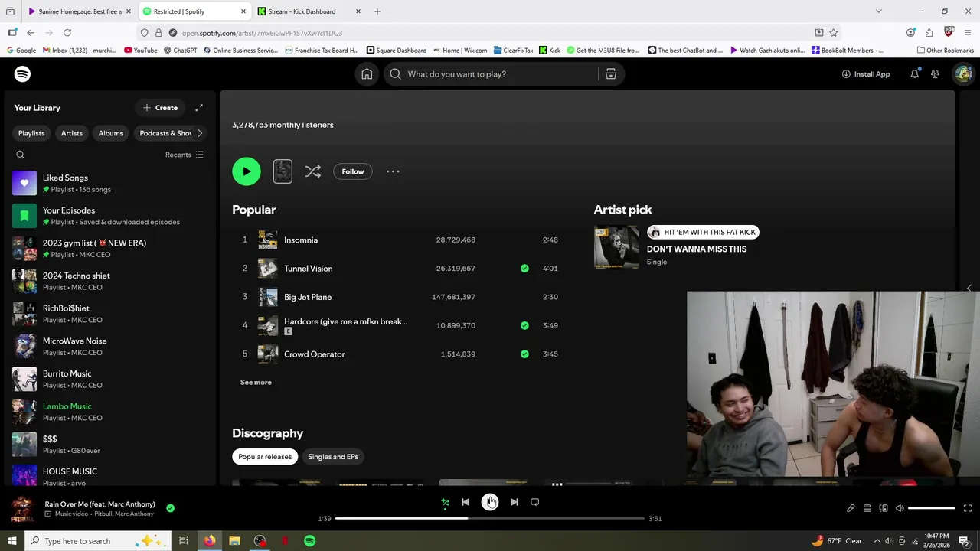The image size is (980, 551).
Task: Open the play queue icon
Action: (x=867, y=508)
